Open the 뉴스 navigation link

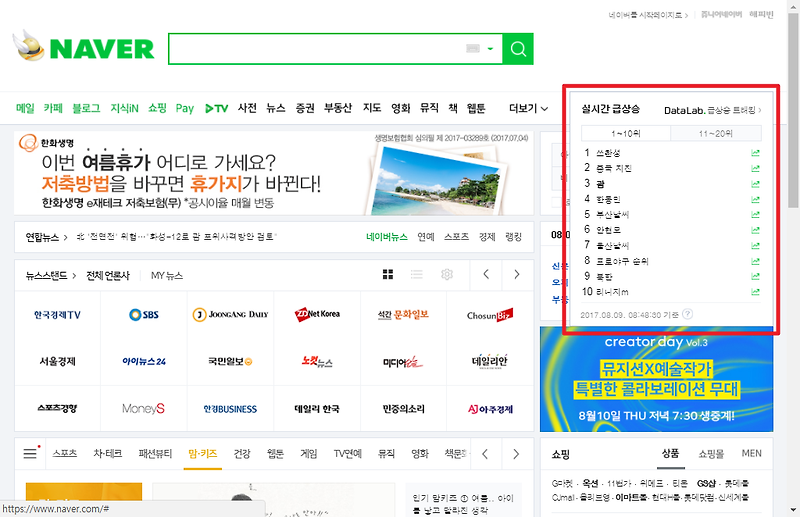[276, 108]
